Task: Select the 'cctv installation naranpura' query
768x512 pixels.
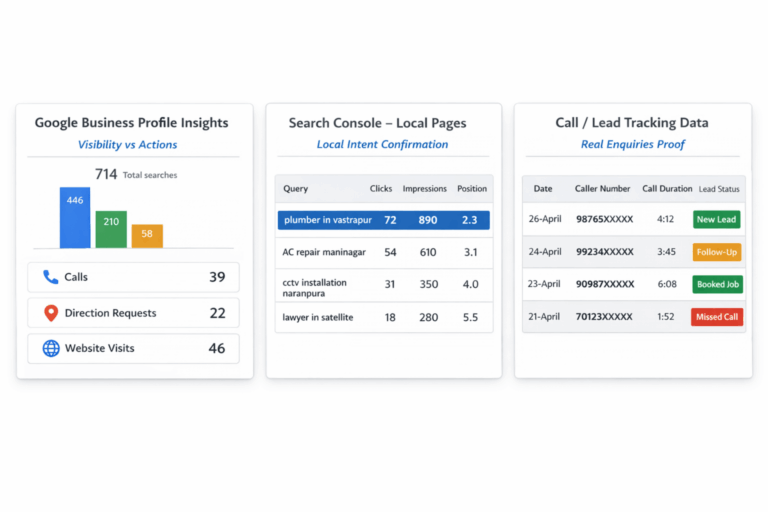Action: pos(314,288)
